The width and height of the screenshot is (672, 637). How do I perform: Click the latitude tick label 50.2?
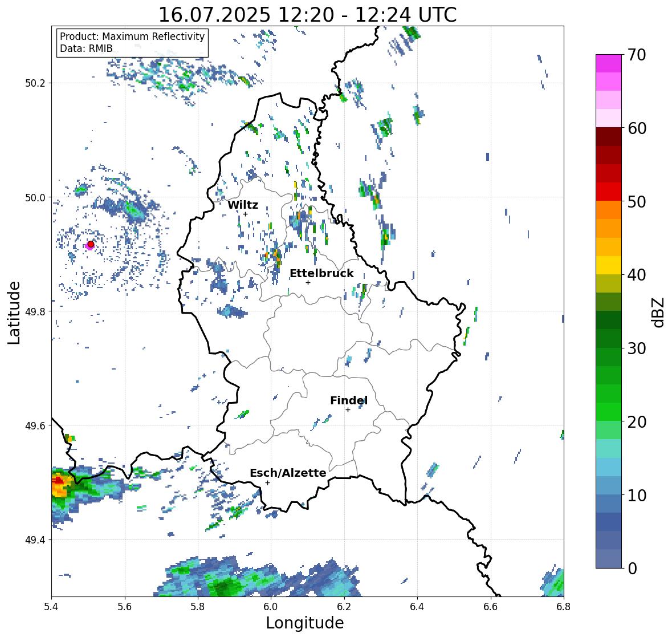(x=35, y=83)
